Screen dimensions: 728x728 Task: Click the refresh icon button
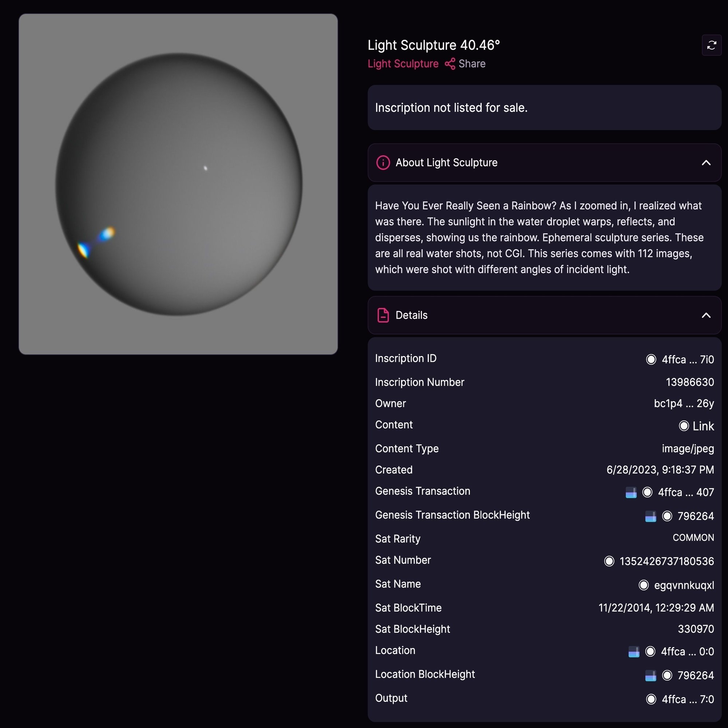tap(711, 45)
